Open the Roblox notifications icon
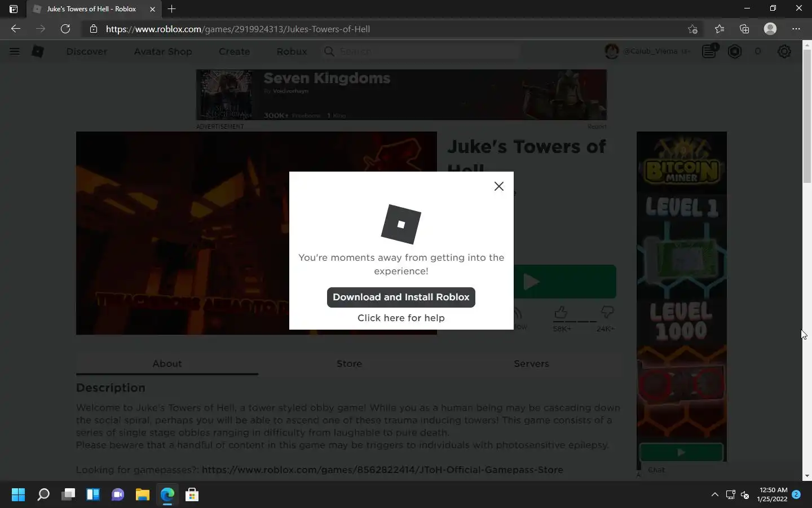 709,51
